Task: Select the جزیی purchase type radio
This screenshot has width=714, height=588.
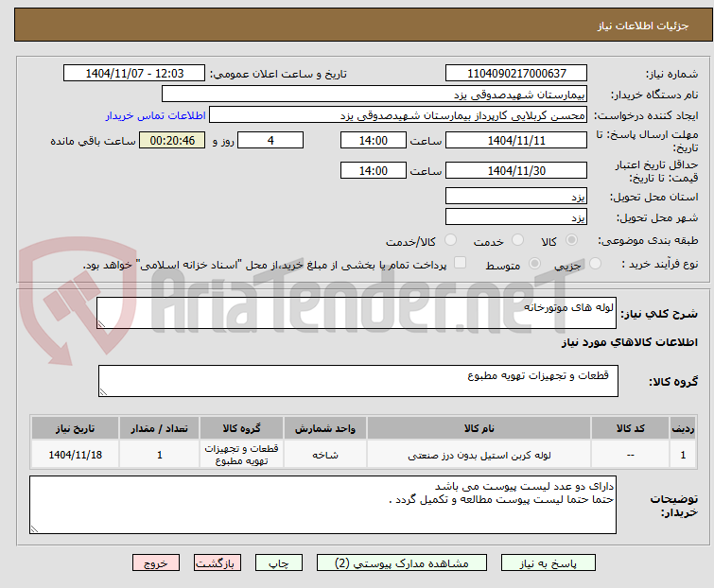Action: click(x=595, y=264)
